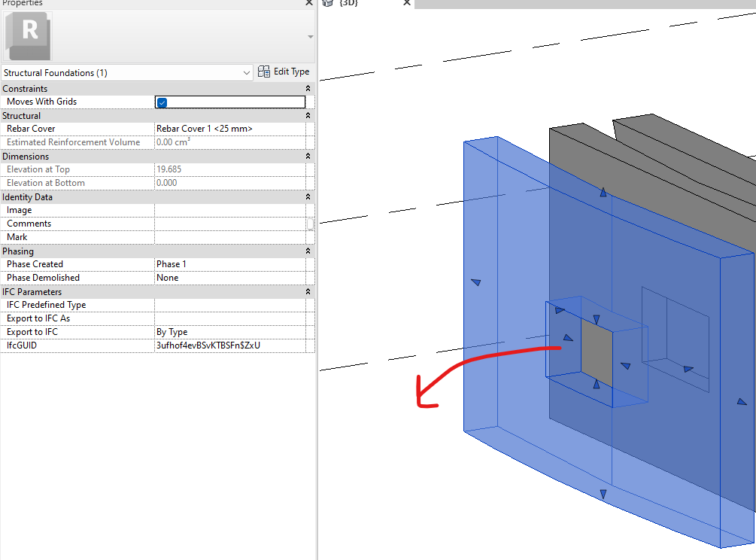Click the Edit Type button
The height and width of the screenshot is (560, 756).
click(284, 72)
